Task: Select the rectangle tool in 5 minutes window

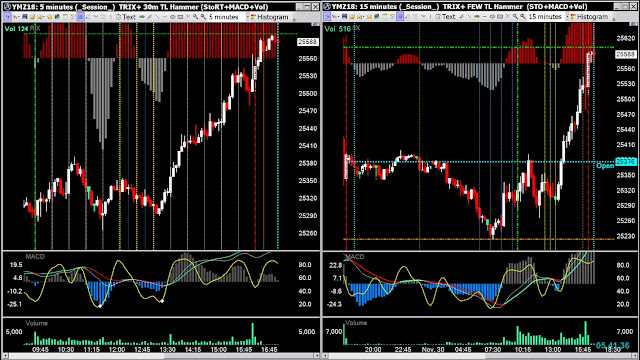Action: [x=180, y=17]
